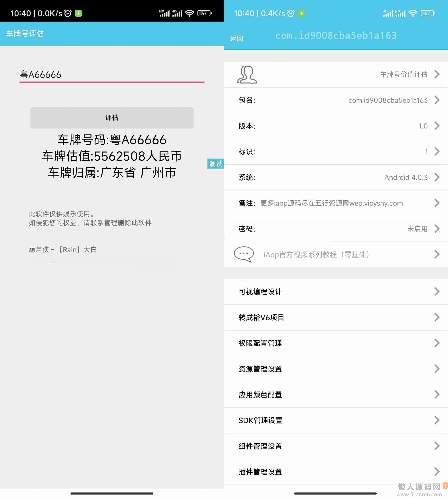The image size is (448, 498).
Task: Click the license plate number input field
Action: [112, 75]
